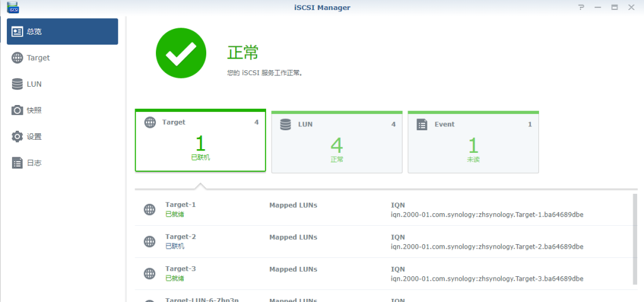Viewport: 644px width, 302px height.
Task: Open settings using the gear icon
Action: tap(17, 137)
